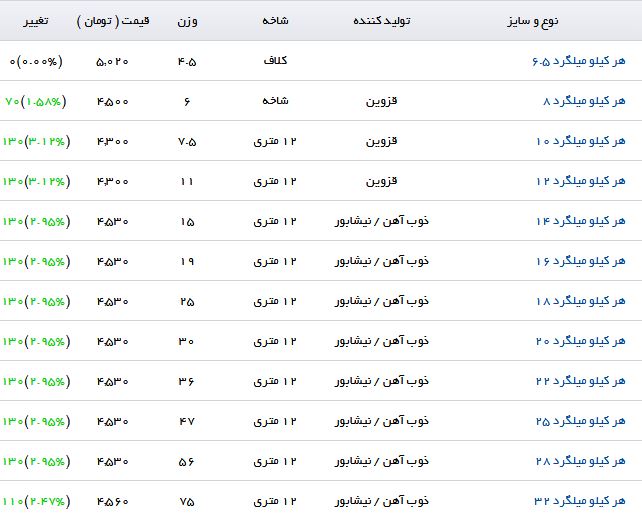The height and width of the screenshot is (518, 642).
Task: Select the weight value ۳۰
Action: [186, 342]
